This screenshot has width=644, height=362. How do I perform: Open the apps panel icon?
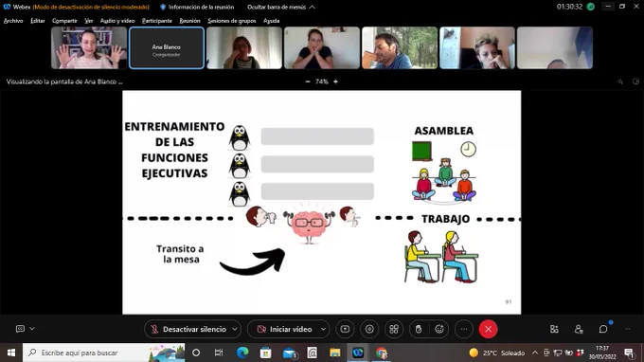click(554, 329)
